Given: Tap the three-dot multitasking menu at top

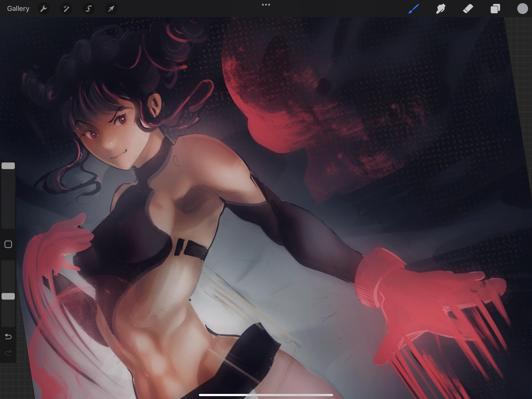Looking at the screenshot, I should (266, 4).
